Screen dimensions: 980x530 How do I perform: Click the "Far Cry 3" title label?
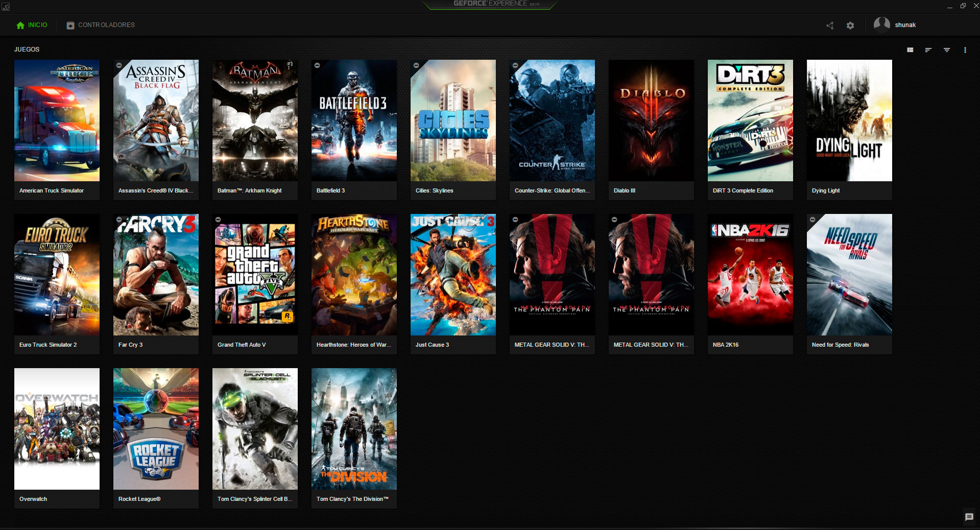point(130,345)
